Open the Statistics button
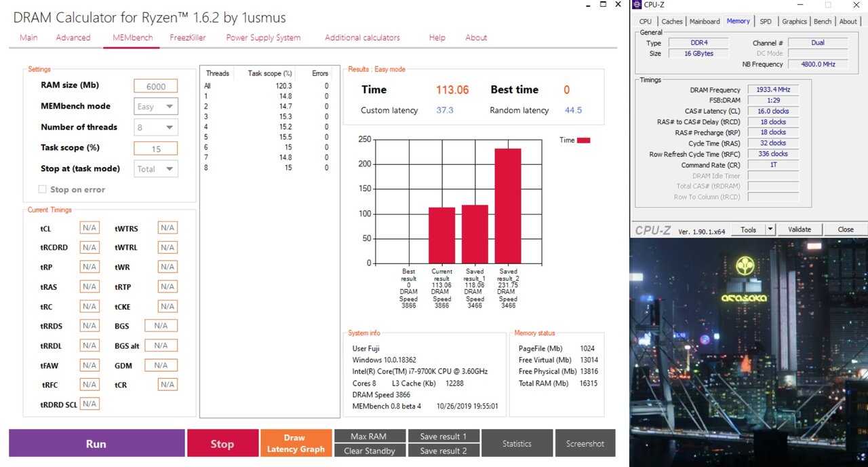 pos(517,443)
